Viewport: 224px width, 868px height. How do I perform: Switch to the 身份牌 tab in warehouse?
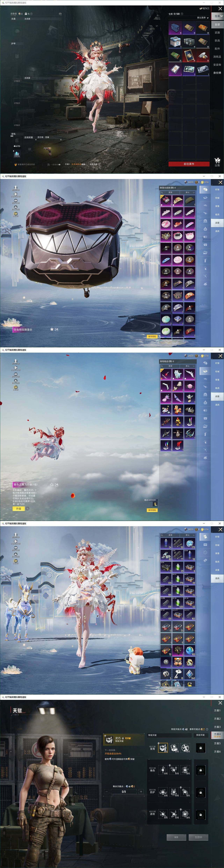pos(217,73)
